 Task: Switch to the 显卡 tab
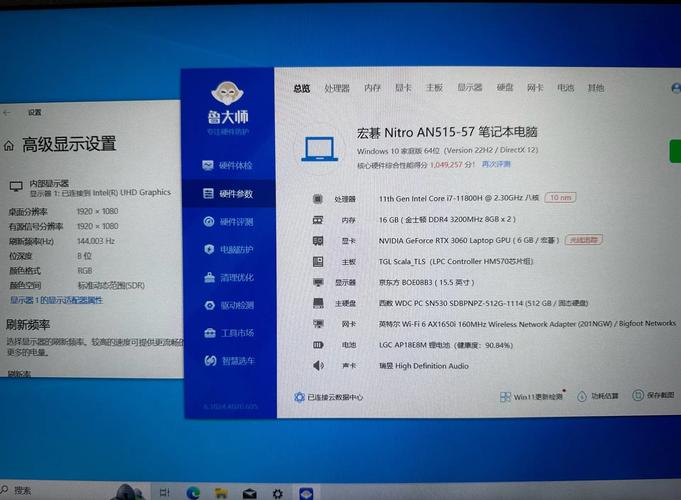[x=403, y=88]
